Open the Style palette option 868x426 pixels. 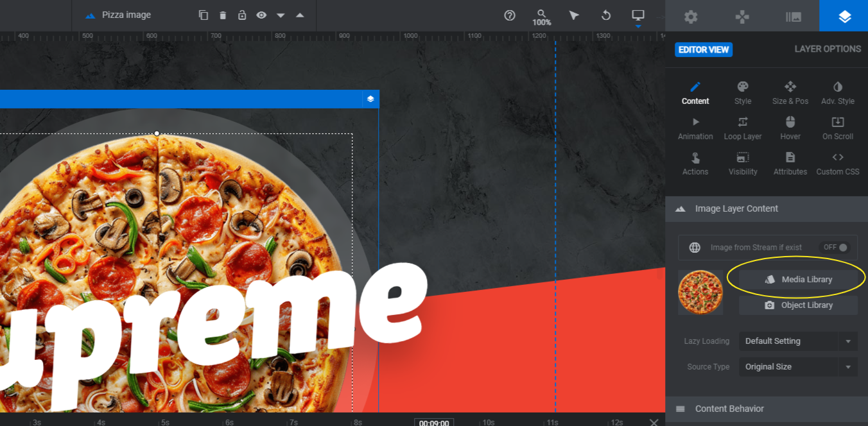pyautogui.click(x=743, y=93)
